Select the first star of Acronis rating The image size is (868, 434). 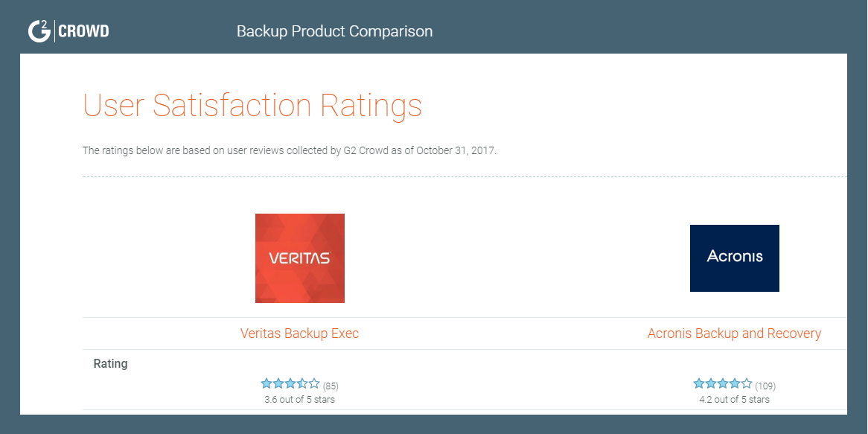coord(699,383)
